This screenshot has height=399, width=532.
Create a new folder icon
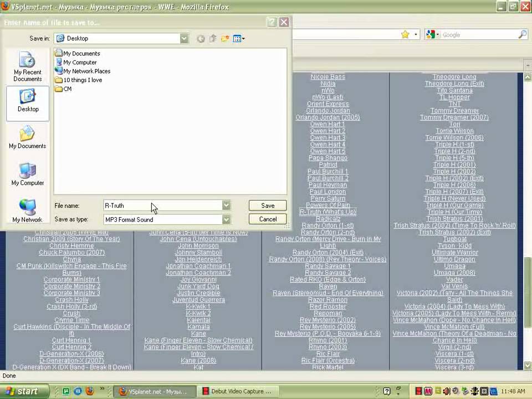(x=224, y=38)
